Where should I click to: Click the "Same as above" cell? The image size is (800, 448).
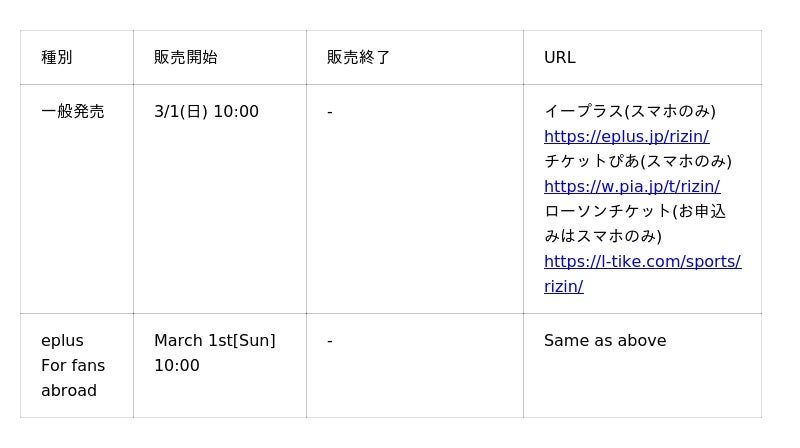605,340
